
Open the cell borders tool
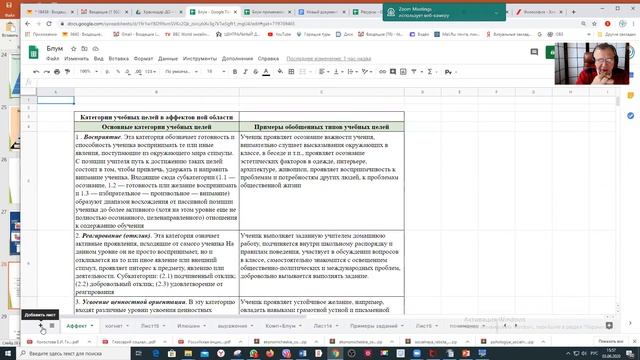(291, 72)
